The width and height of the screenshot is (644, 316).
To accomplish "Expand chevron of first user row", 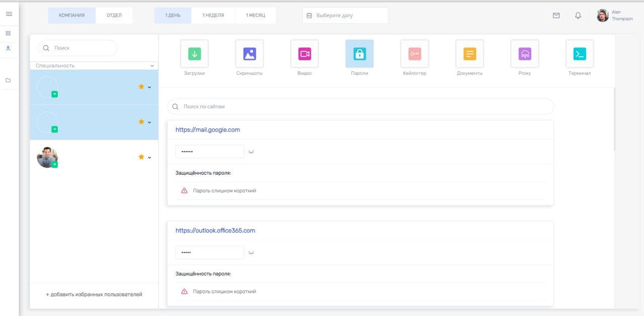I will (149, 87).
